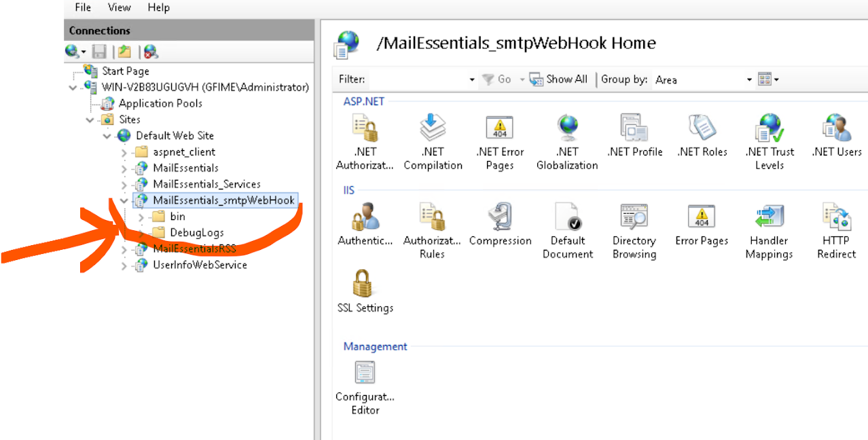
Task: Expand the MailEssentials_Services tree node
Action: point(124,185)
